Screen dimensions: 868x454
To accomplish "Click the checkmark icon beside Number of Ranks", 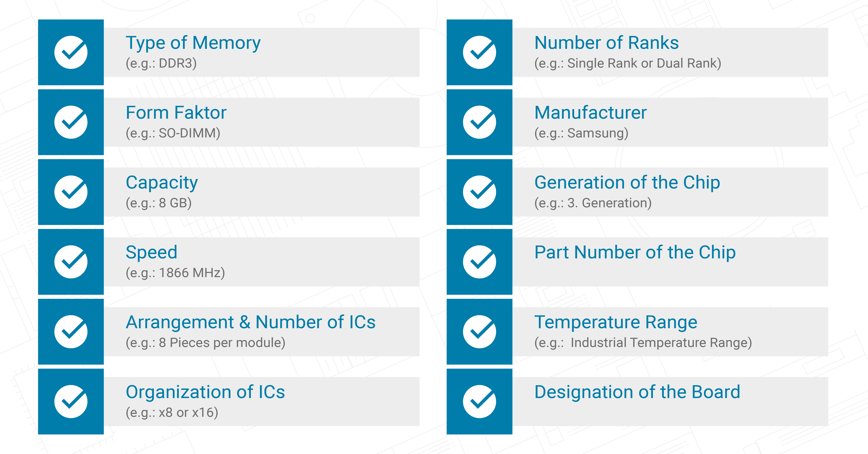I will [x=479, y=52].
